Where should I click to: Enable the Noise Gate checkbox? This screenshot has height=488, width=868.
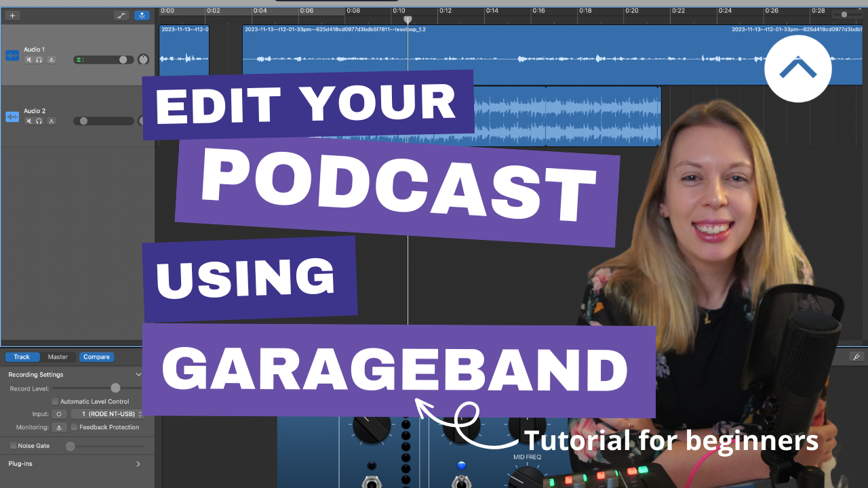click(x=13, y=445)
